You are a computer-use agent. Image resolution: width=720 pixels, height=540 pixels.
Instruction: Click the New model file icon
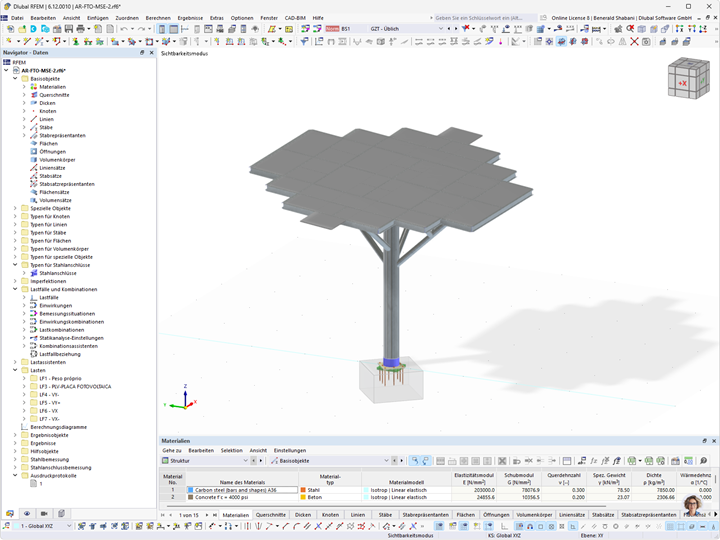(x=10, y=29)
